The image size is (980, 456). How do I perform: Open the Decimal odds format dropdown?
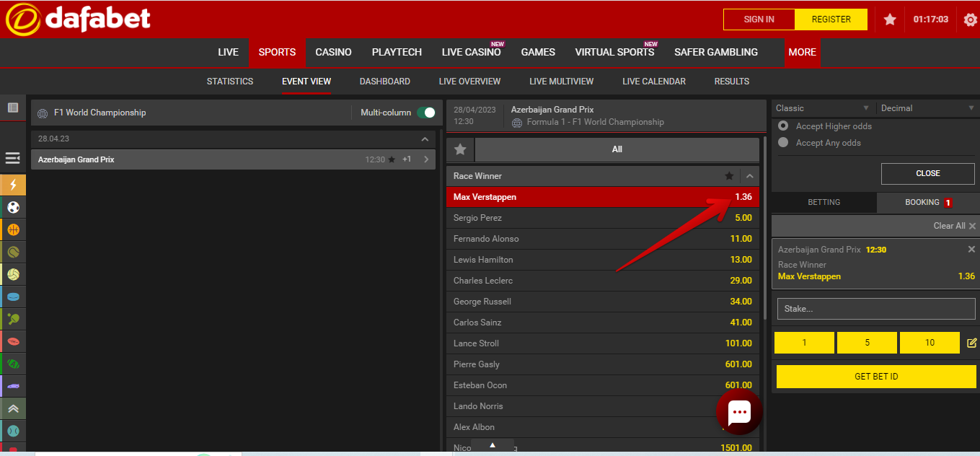pyautogui.click(x=928, y=108)
